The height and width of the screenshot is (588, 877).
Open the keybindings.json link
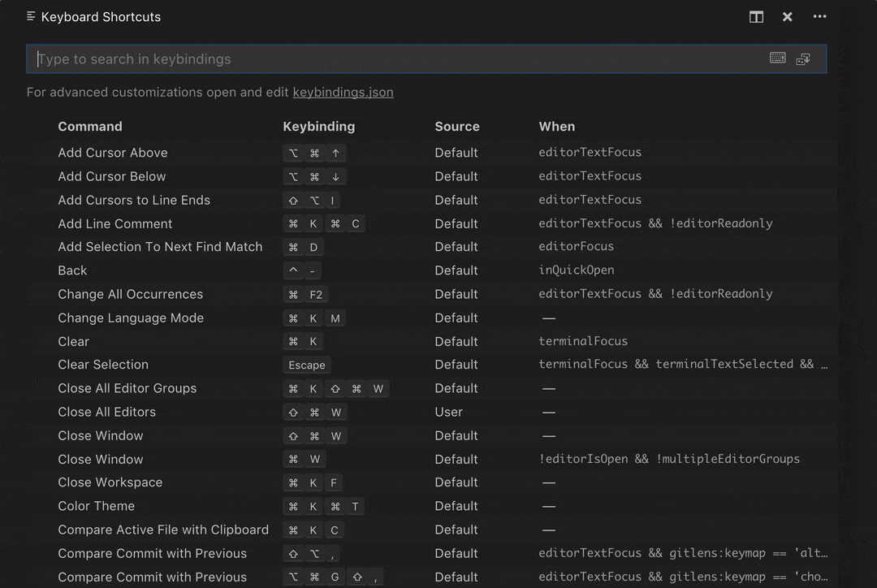[x=343, y=92]
